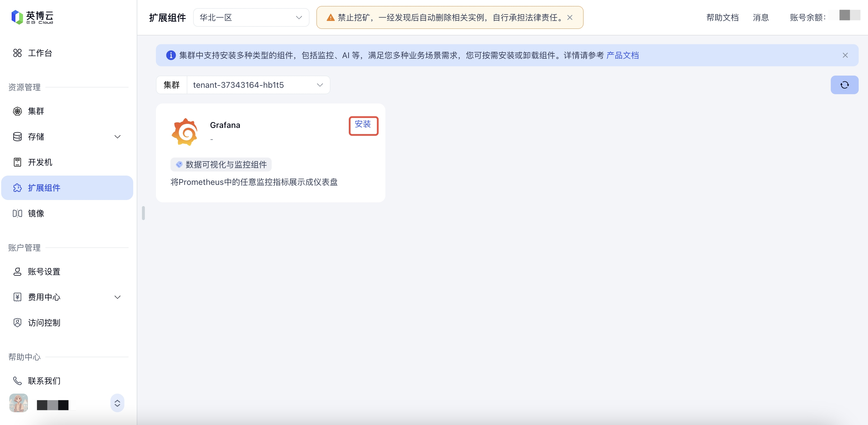Click the 开发机 dev machine icon
The height and width of the screenshot is (425, 868).
click(17, 162)
